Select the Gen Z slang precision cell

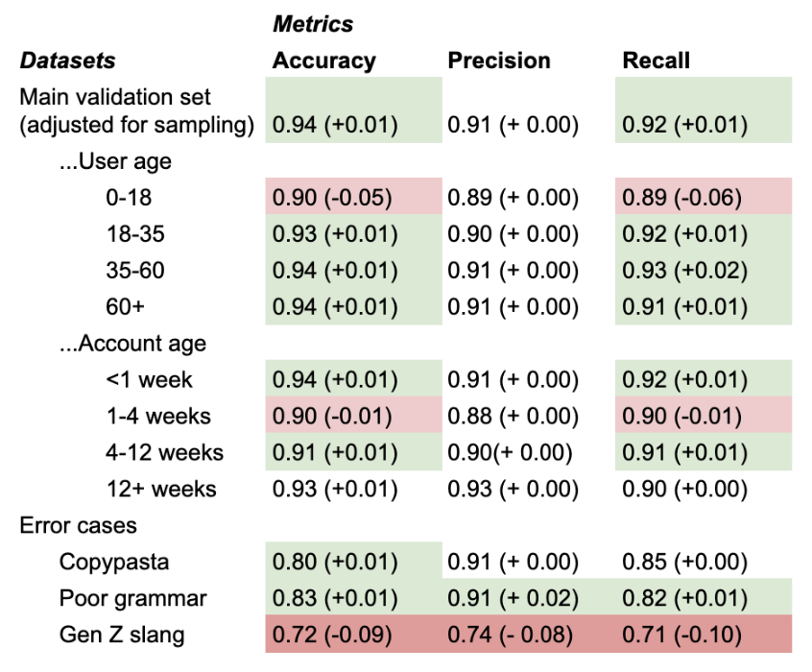[513, 635]
